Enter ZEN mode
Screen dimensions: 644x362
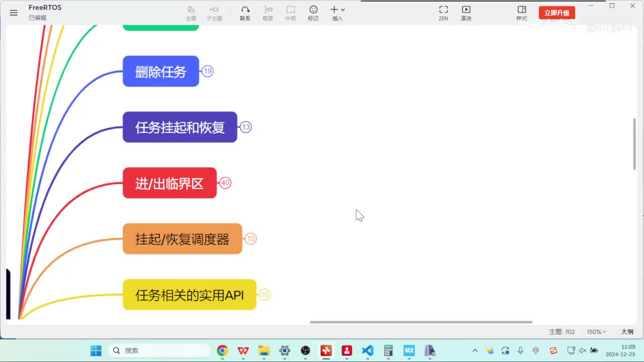point(443,13)
